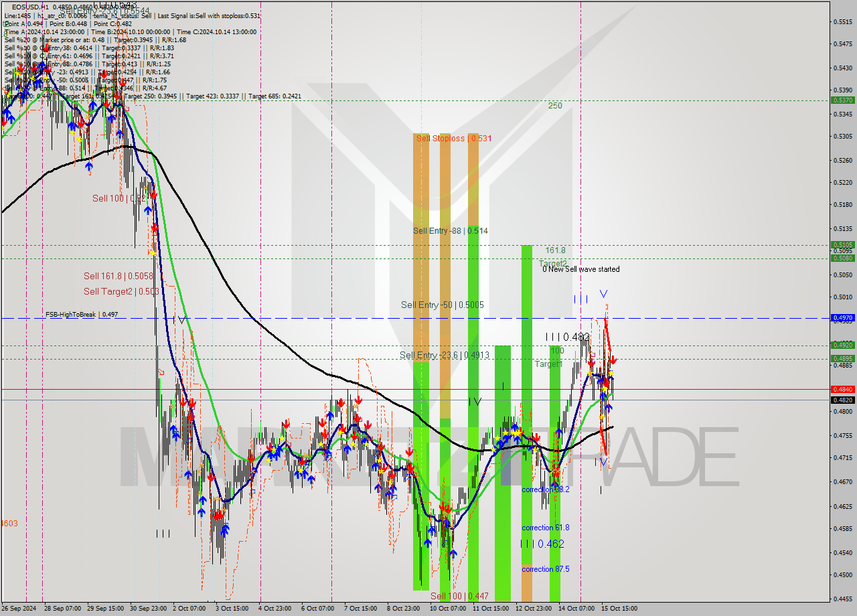Screen dimensions: 857x616
Task: Click '30 Sep 23:00' on time axis
Action: 149,609
